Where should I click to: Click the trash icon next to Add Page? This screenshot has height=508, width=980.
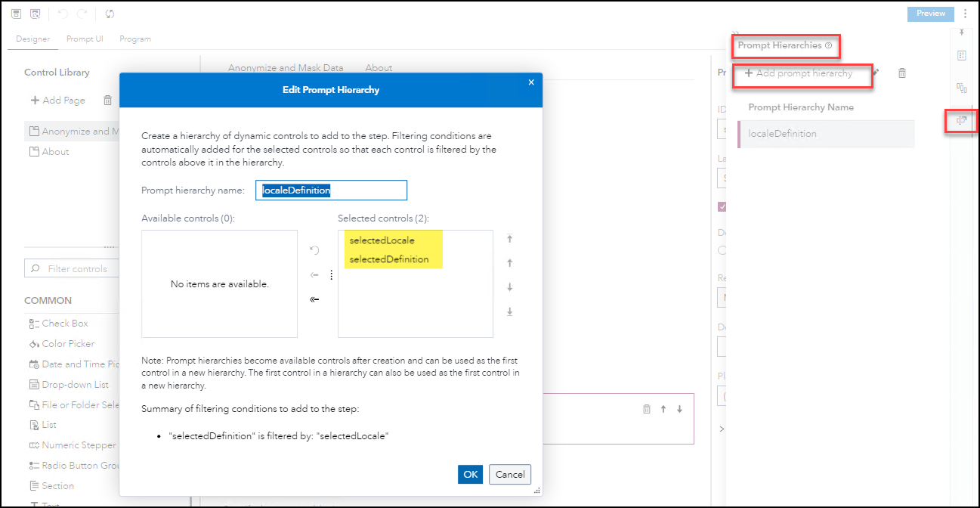107,100
